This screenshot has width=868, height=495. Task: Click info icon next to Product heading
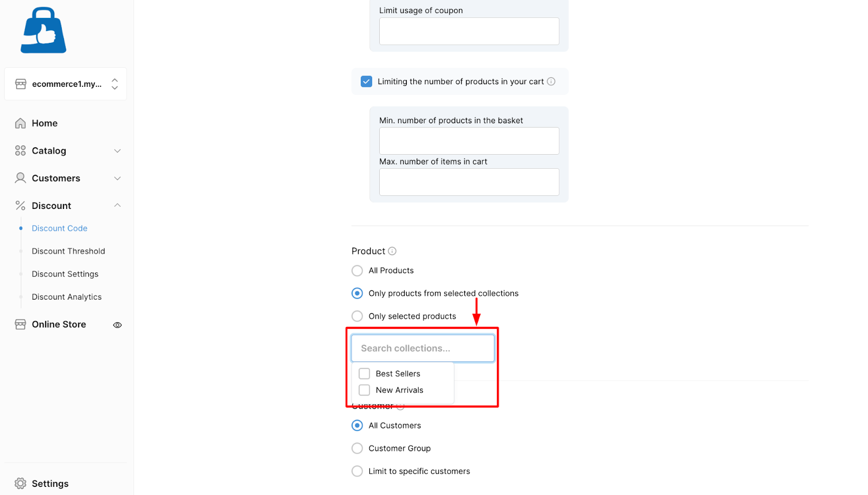click(392, 251)
